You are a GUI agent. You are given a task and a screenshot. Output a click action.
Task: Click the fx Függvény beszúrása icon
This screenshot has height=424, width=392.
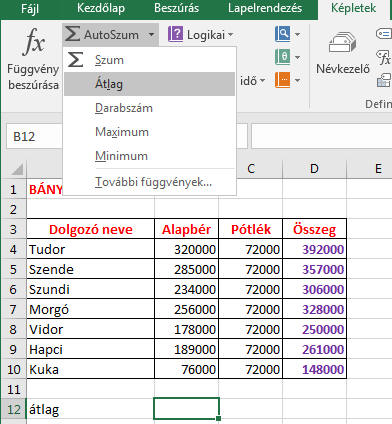click(x=34, y=42)
